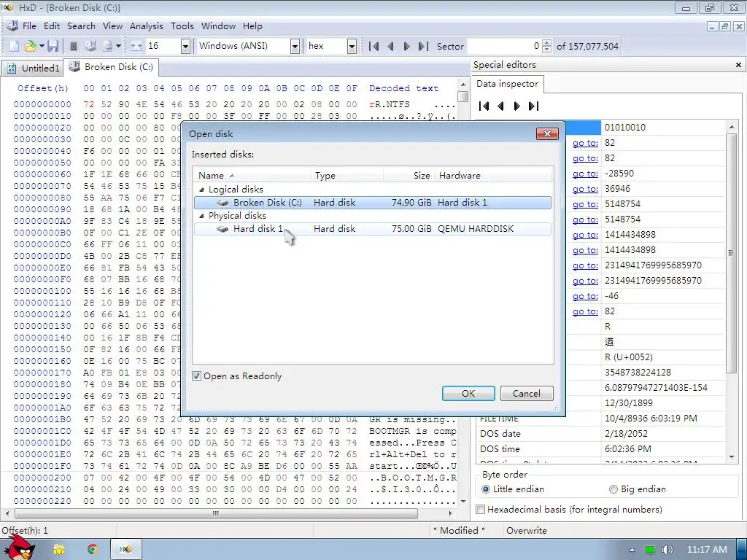Select Broken Disk (C:) logical disk row
The height and width of the screenshot is (560, 747).
coord(373,203)
